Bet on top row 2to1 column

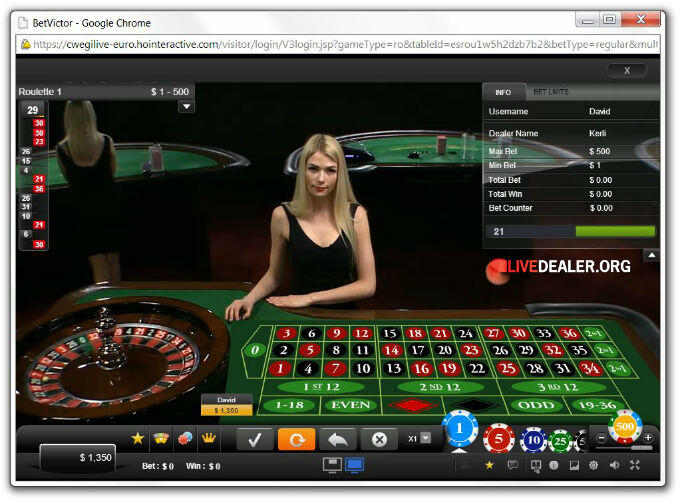point(593,333)
